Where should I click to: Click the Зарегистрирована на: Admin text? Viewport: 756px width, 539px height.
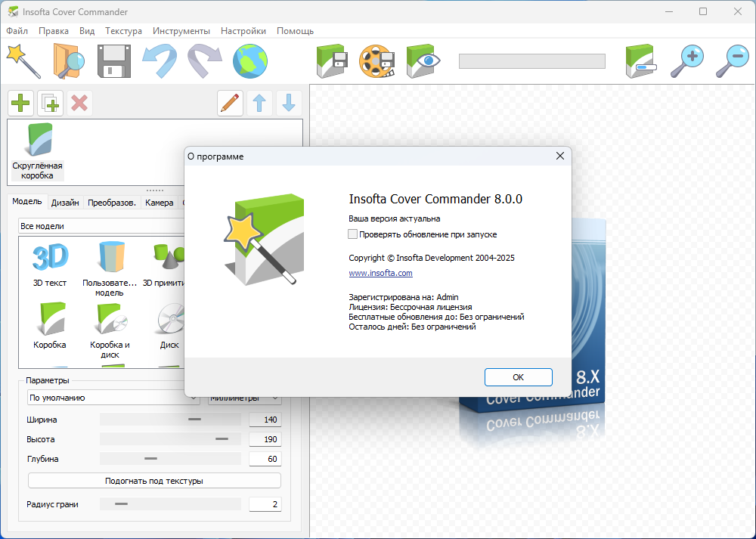(404, 297)
